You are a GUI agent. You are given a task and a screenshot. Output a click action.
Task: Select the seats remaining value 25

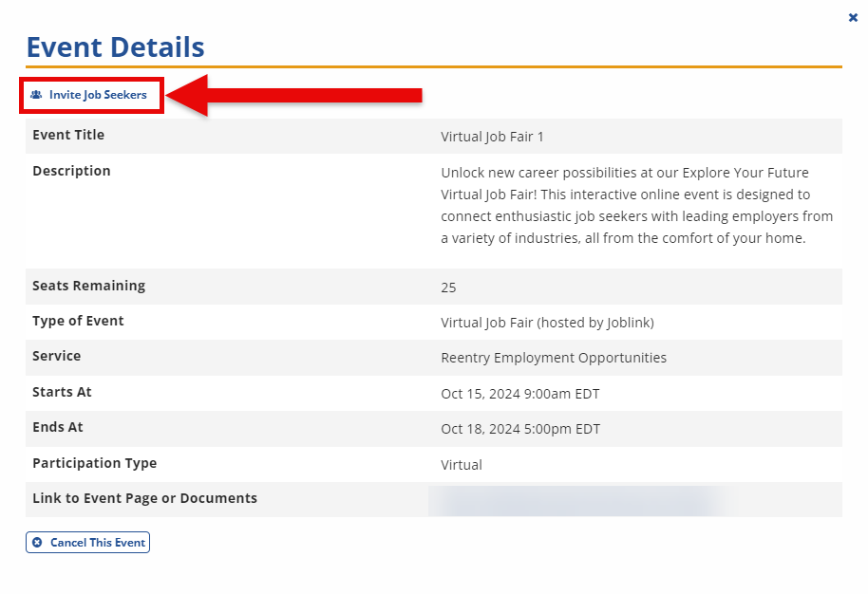tap(448, 287)
